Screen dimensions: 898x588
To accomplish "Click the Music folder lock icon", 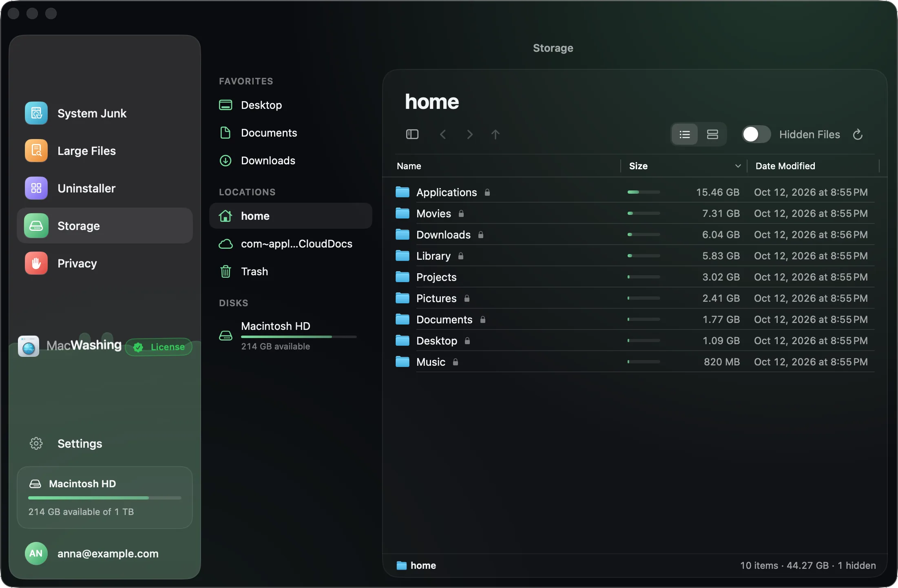I will tap(456, 362).
